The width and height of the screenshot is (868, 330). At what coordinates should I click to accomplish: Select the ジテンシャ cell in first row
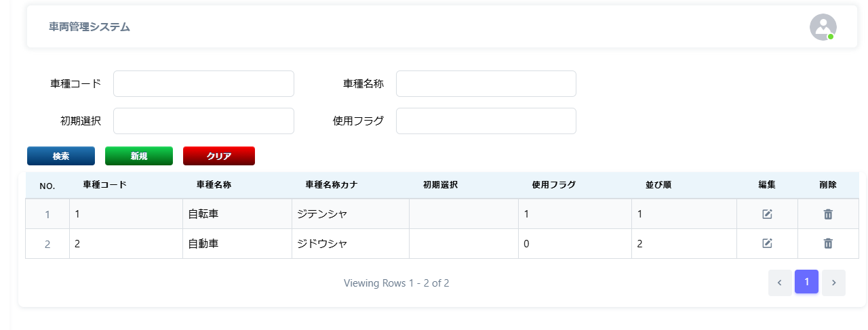tap(351, 214)
